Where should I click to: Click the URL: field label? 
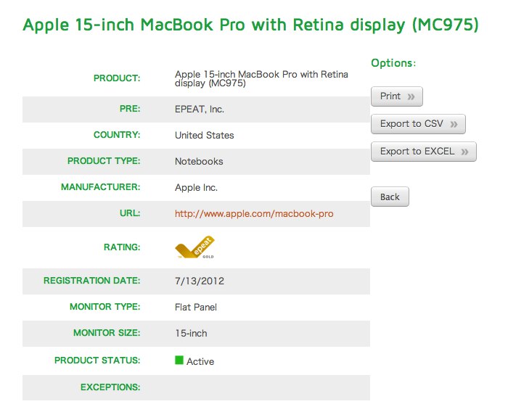click(130, 213)
